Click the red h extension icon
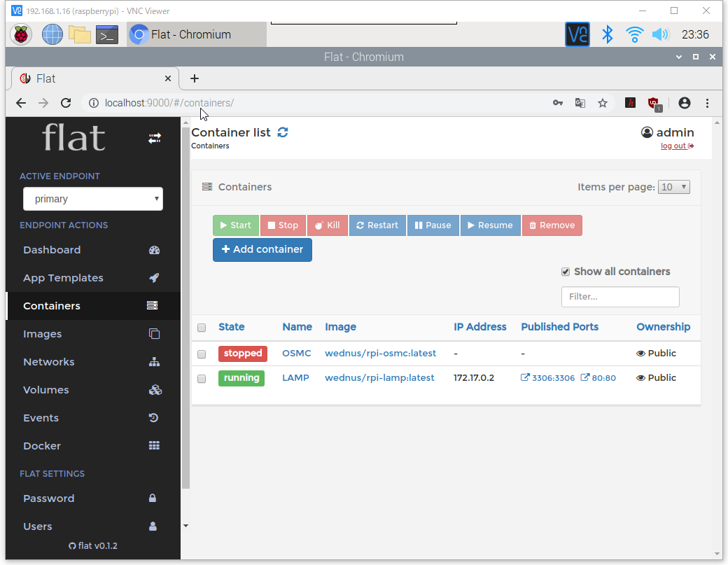The height and width of the screenshot is (565, 728). point(630,103)
